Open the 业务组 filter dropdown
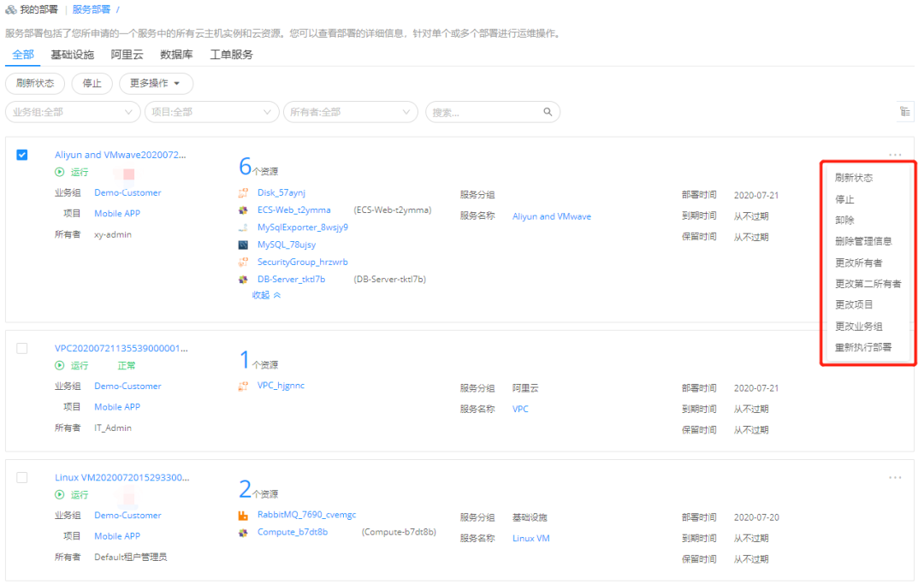924x584 pixels. coord(73,112)
